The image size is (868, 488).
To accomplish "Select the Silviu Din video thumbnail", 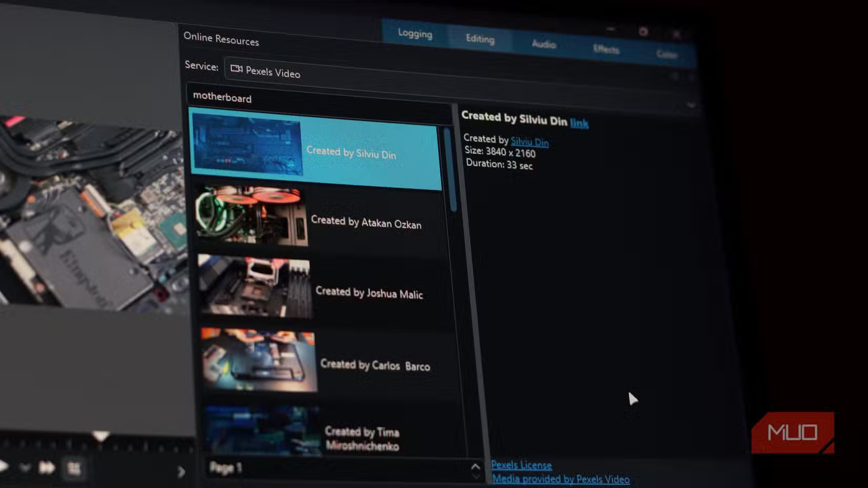I will click(x=247, y=145).
